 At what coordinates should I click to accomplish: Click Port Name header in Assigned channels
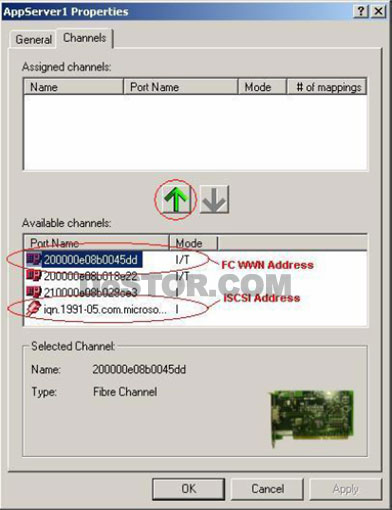pos(180,87)
